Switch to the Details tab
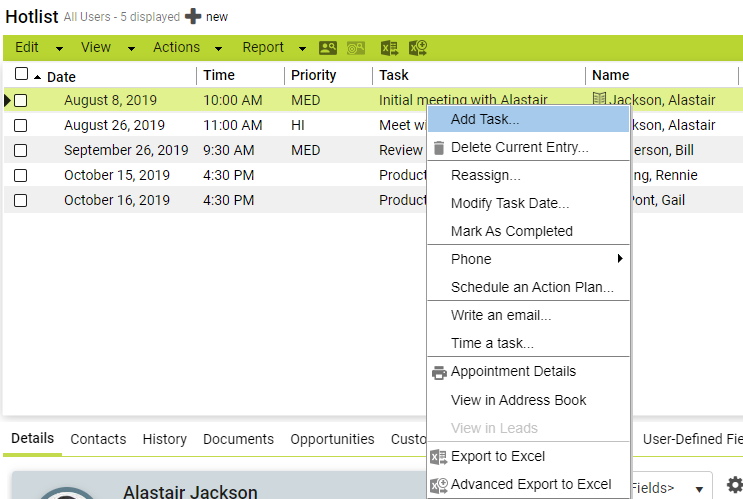The width and height of the screenshot is (743, 499). [x=32, y=438]
